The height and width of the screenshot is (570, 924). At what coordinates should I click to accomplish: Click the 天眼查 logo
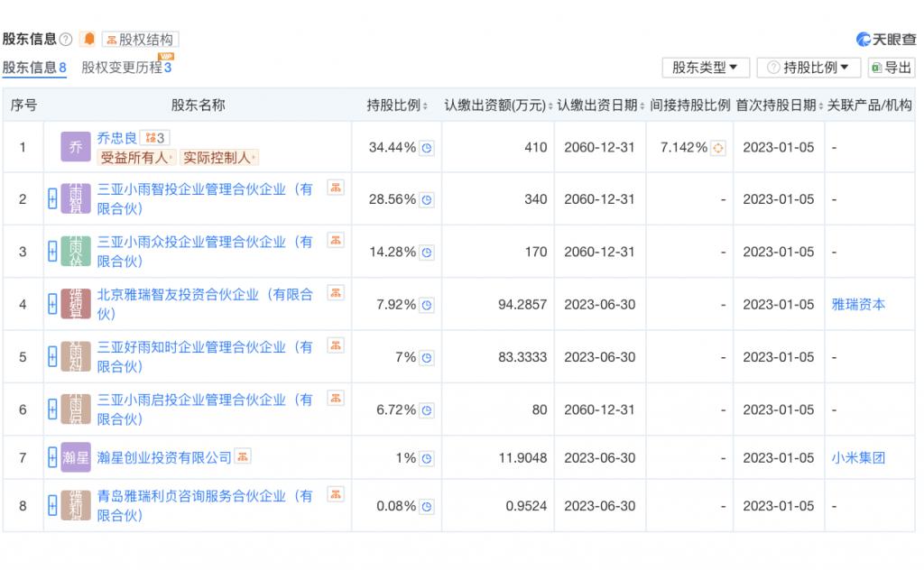[884, 39]
